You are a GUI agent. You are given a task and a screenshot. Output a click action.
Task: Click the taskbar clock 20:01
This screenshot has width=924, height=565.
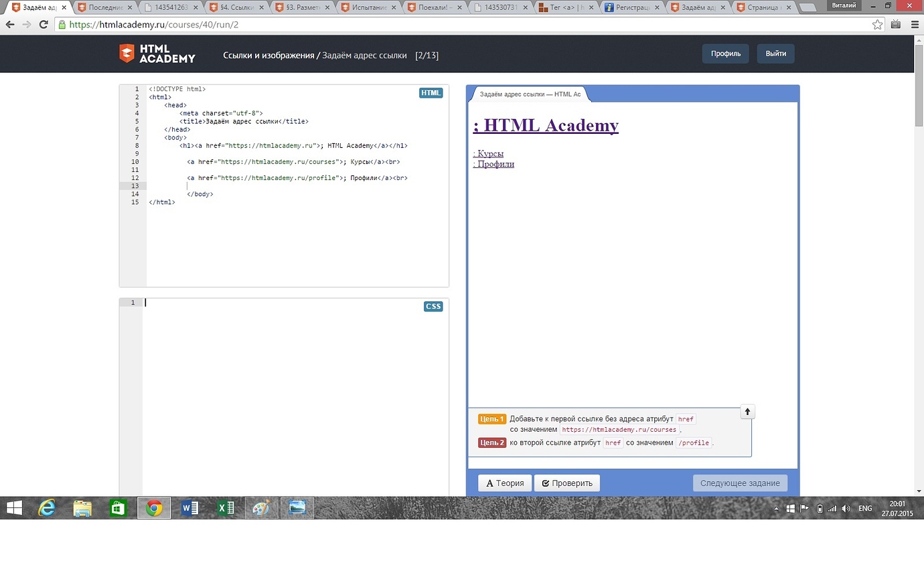click(x=897, y=504)
